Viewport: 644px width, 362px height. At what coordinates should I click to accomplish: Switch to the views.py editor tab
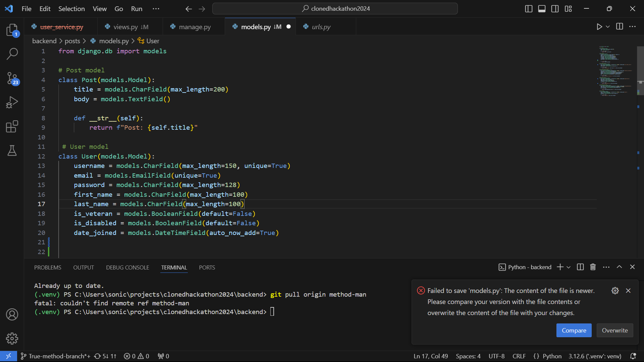click(x=126, y=27)
